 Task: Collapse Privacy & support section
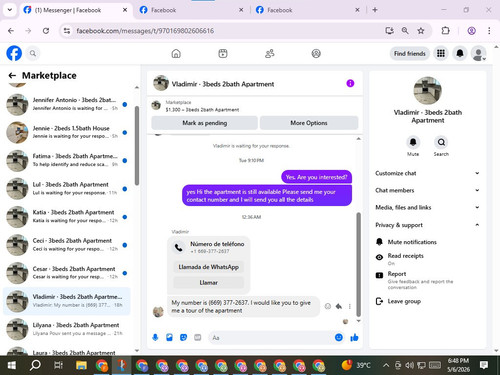pyautogui.click(x=427, y=225)
